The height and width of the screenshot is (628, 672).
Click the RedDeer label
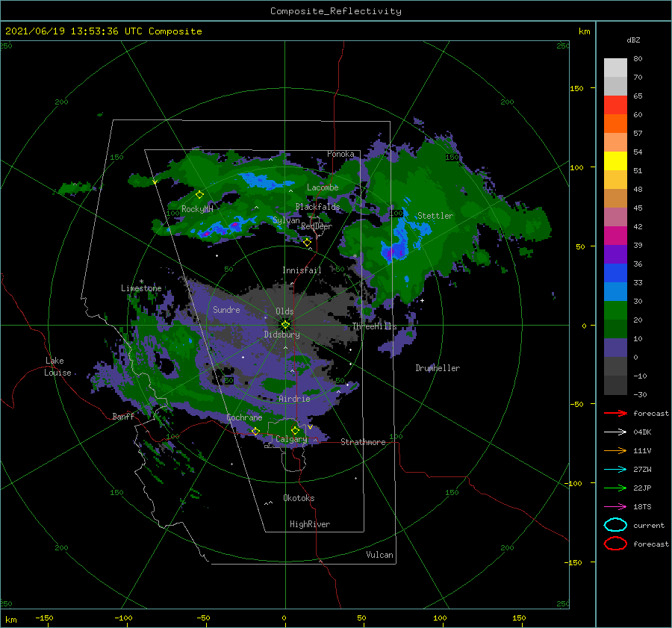(x=317, y=226)
